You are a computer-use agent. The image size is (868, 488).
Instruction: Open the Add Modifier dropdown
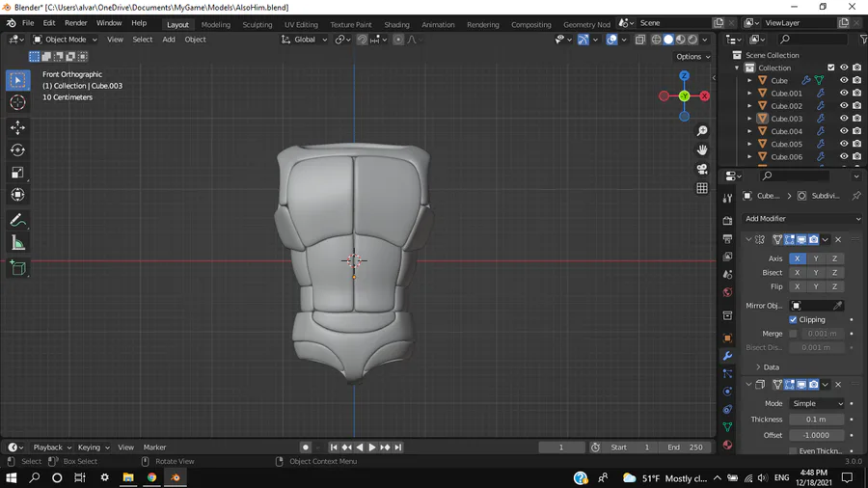[800, 219]
